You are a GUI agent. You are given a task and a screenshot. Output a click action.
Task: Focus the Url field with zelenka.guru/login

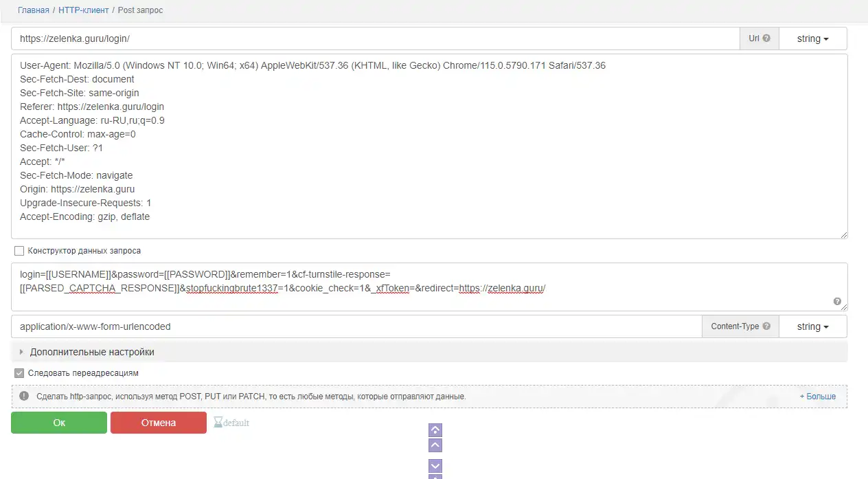pyautogui.click(x=375, y=38)
